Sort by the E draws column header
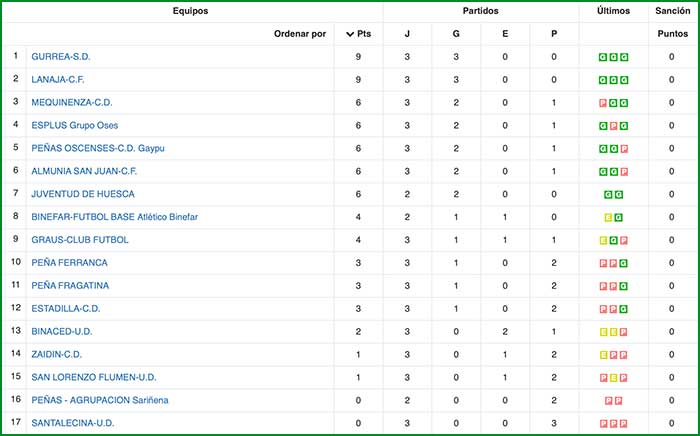The image size is (700, 436). point(505,34)
